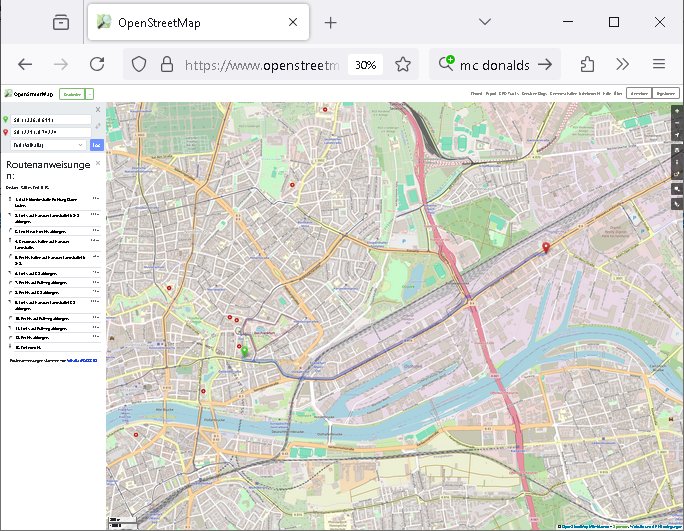Open the share map icon

point(677,174)
